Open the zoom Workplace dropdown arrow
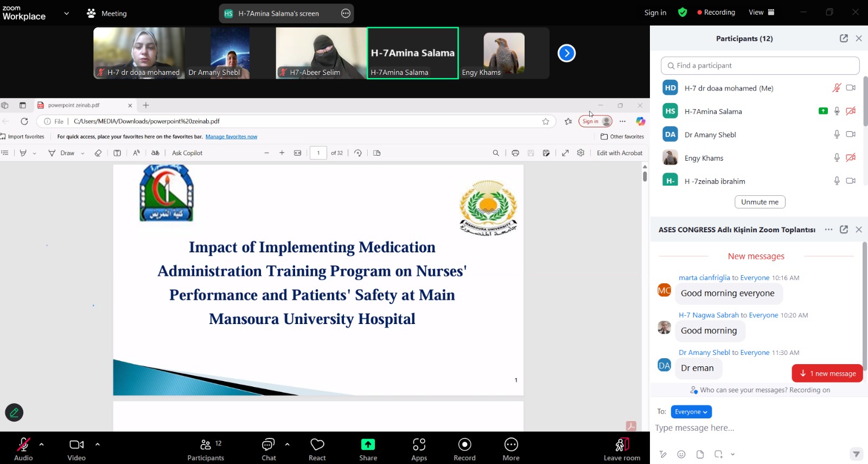Screen dimensions: 868x464 tap(66, 14)
